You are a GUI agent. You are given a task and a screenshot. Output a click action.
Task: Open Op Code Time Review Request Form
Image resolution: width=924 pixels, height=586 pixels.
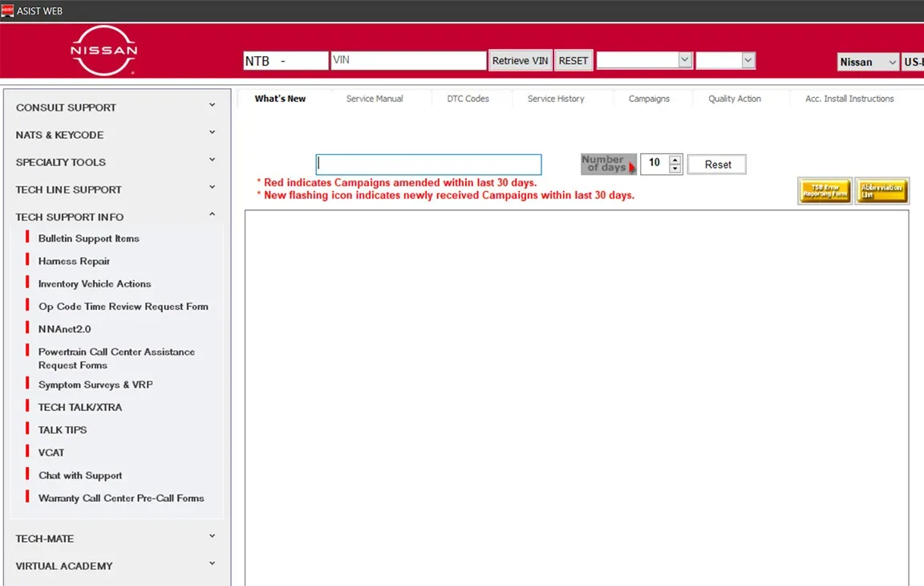[124, 306]
